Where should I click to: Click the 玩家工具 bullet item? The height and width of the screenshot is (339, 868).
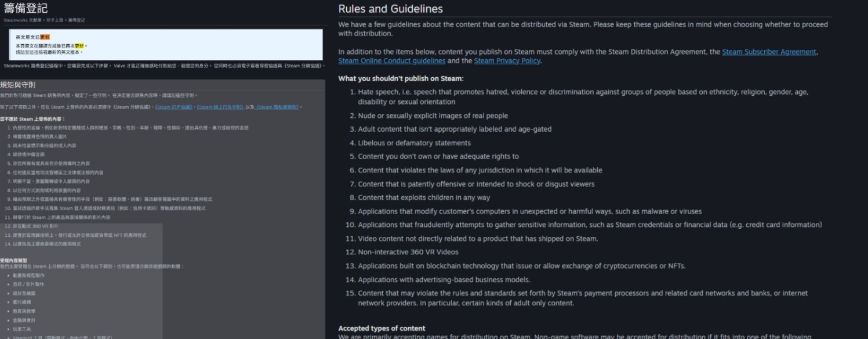pos(22,329)
